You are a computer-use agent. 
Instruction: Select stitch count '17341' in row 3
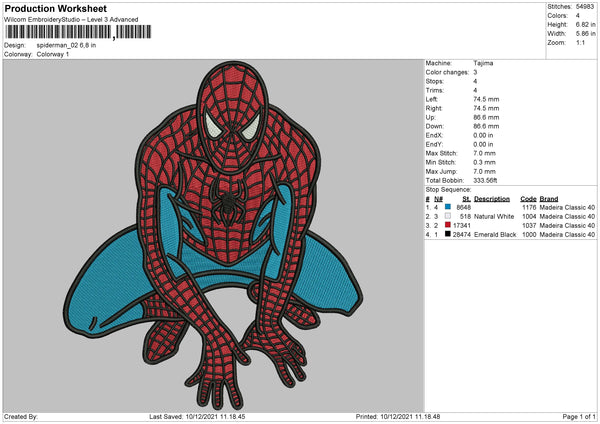[x=461, y=225]
